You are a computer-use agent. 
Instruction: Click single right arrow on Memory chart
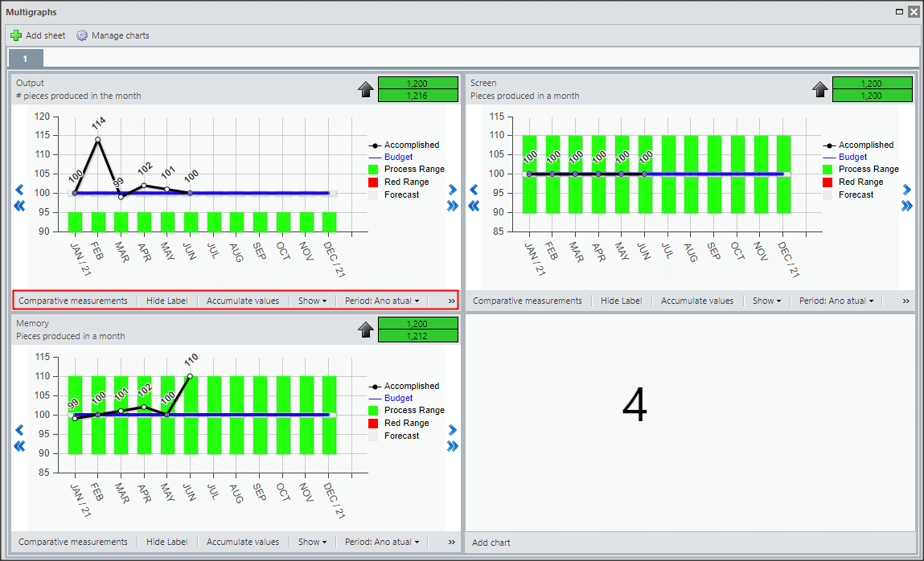pyautogui.click(x=452, y=430)
